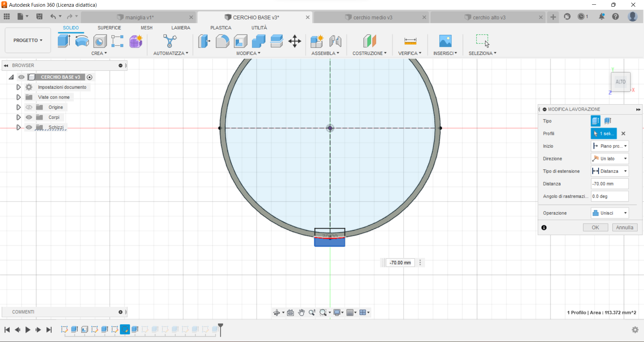Switch to the SUPERFICIE ribbon tab
The image size is (644, 342).
[110, 28]
